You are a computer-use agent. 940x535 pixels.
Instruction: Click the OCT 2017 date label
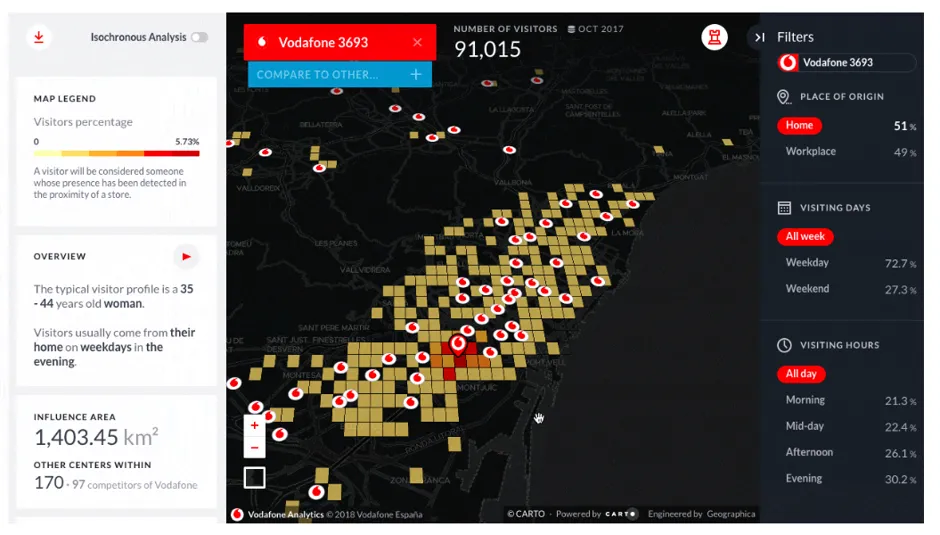(x=601, y=29)
